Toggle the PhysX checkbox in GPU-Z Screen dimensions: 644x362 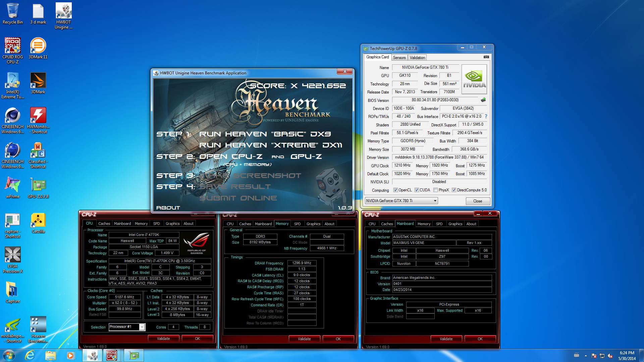coord(435,190)
